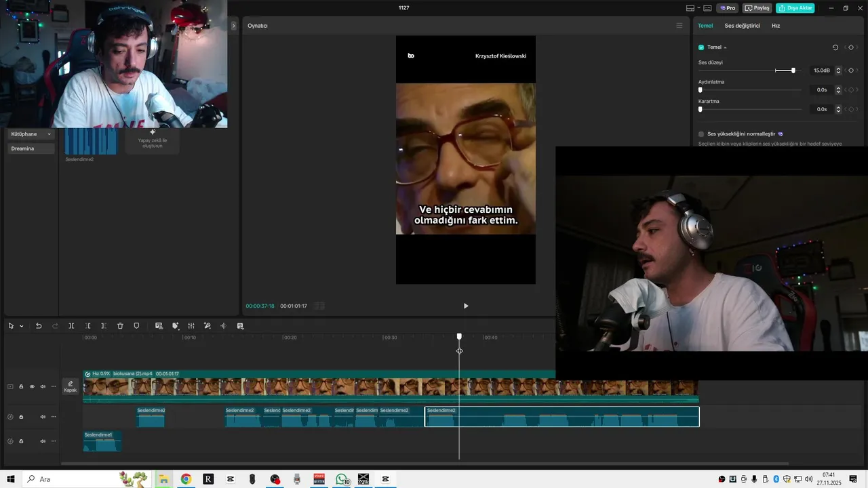Uncheck the Temel section checkbox
Image resolution: width=868 pixels, height=488 pixels.
701,47
